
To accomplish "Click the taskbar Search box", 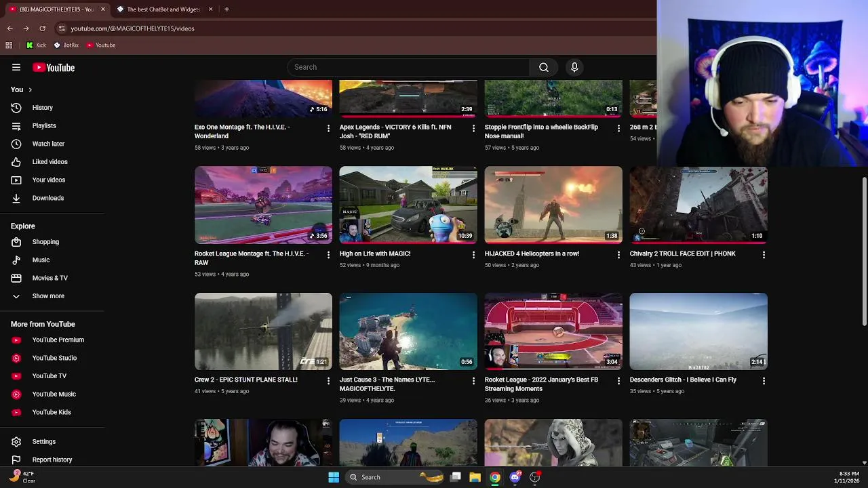I will click(396, 477).
